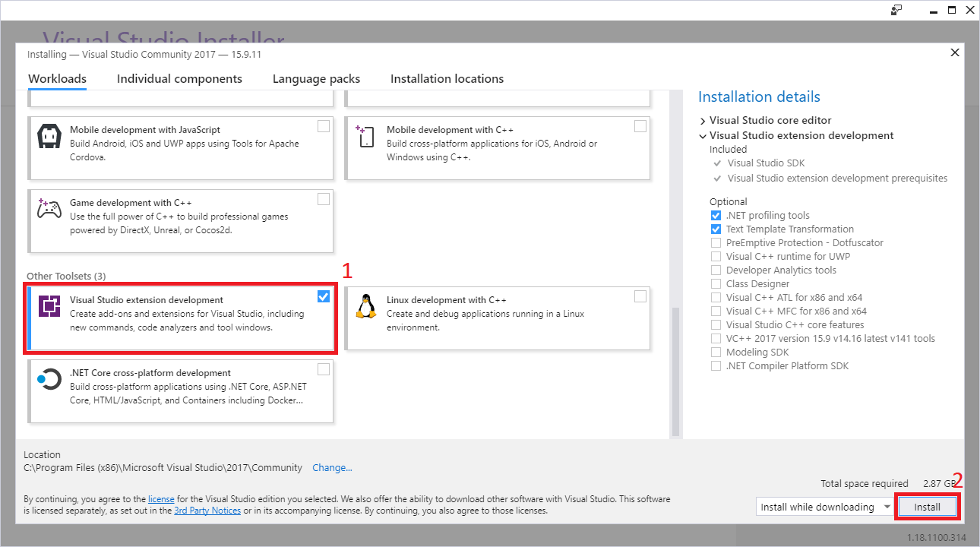Image resolution: width=980 pixels, height=547 pixels.
Task: Expand Visual Studio core editor details
Action: (703, 121)
